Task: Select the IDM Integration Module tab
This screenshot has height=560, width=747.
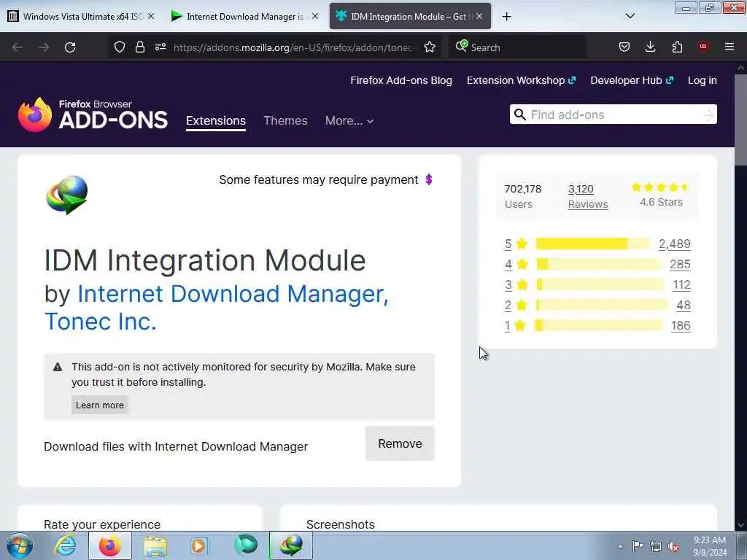Action: pyautogui.click(x=410, y=17)
